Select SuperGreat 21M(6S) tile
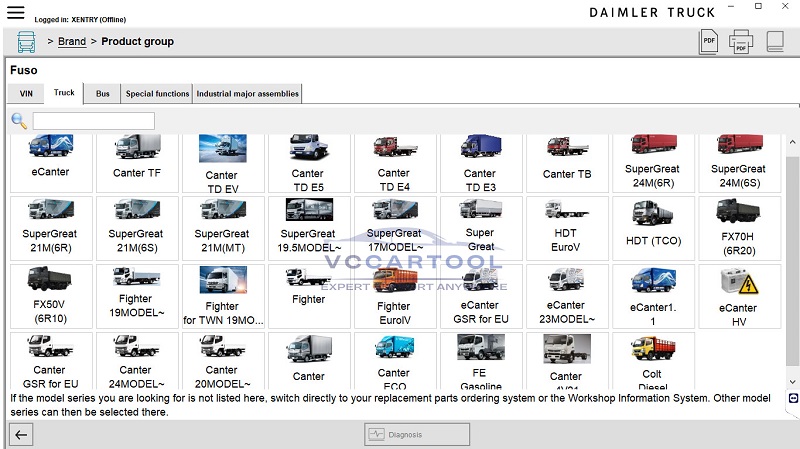Viewport: 800px width, 449px height. tap(137, 228)
